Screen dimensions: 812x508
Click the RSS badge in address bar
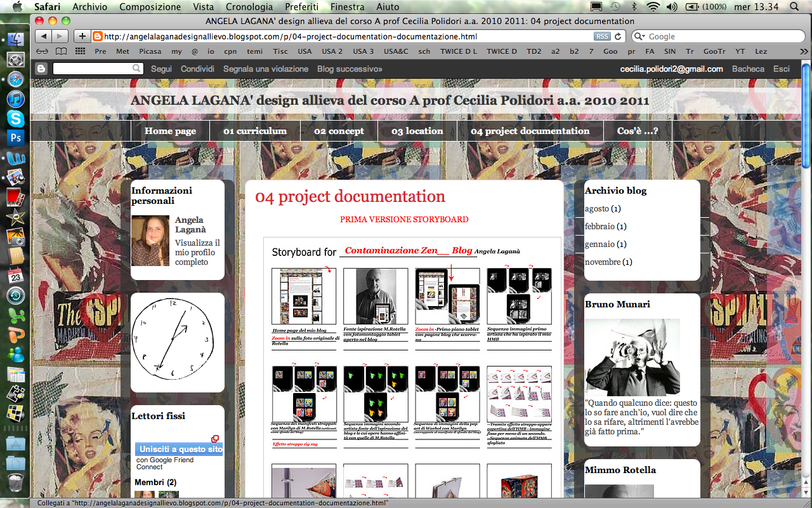(602, 36)
